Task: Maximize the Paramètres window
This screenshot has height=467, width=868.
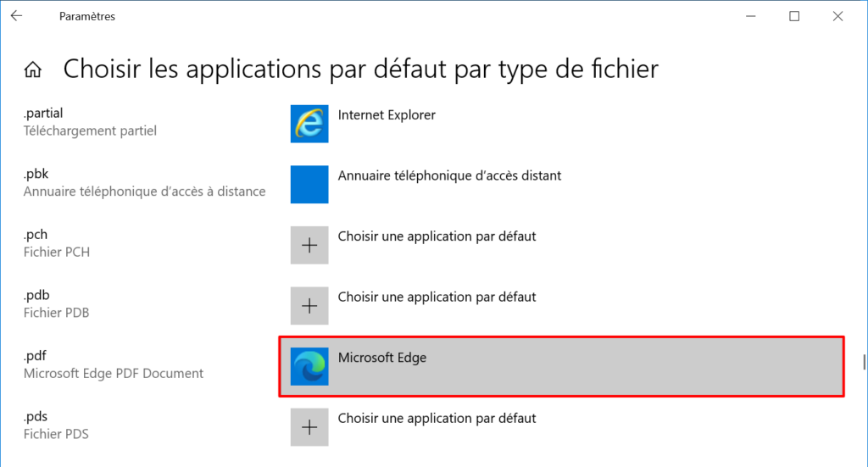Action: pos(794,16)
